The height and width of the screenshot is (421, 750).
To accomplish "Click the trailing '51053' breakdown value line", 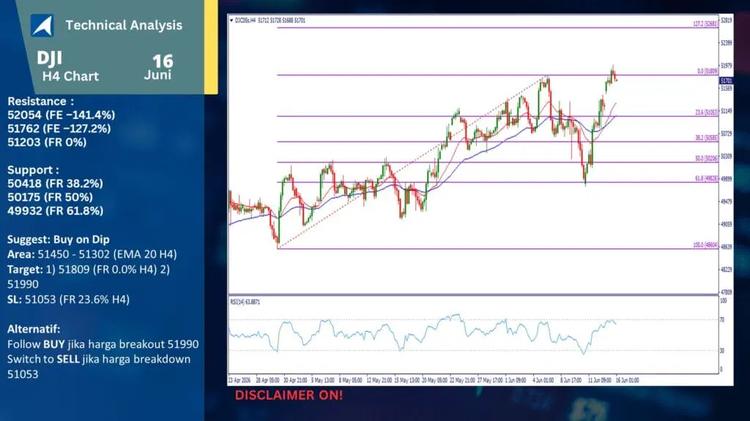I will coord(23,374).
